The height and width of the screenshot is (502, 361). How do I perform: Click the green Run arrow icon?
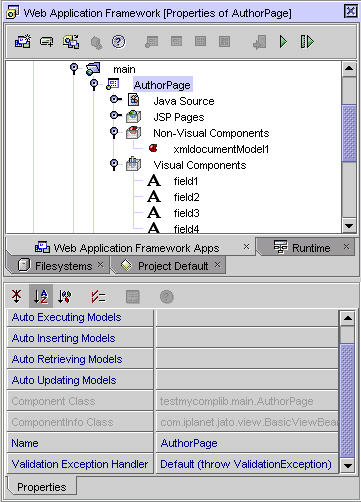tap(283, 42)
